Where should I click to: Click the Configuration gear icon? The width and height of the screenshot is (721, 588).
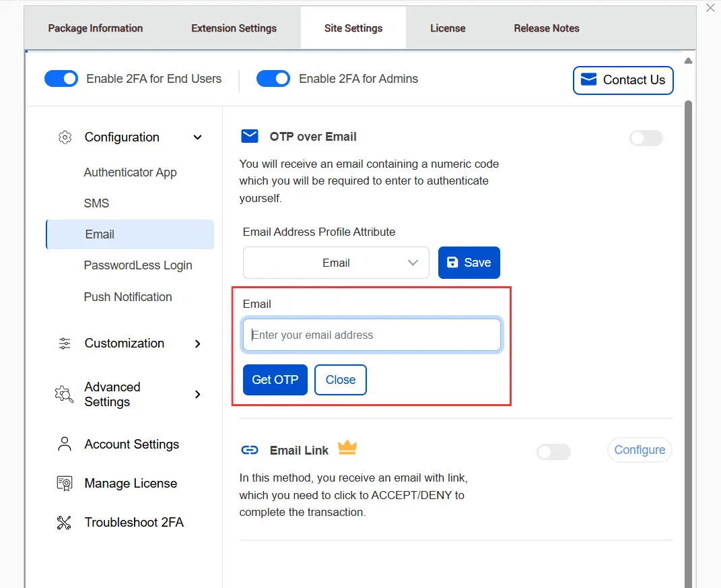point(65,137)
